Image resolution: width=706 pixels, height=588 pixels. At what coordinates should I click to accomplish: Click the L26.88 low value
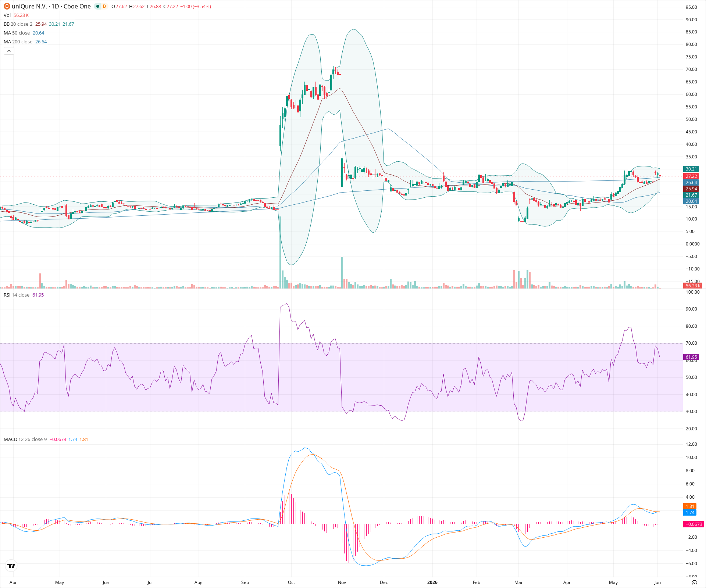(154, 6)
